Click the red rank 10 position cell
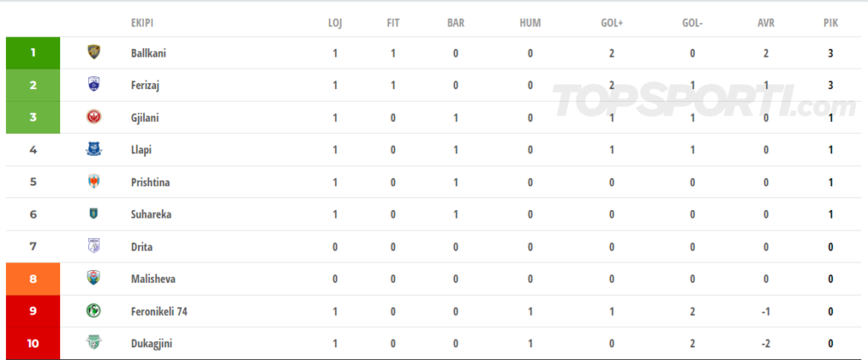 coord(33,343)
